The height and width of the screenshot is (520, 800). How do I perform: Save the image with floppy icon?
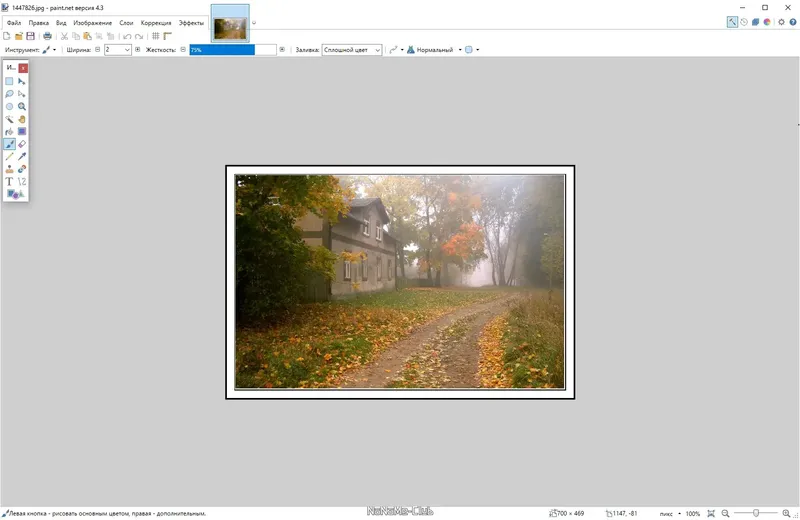pyautogui.click(x=31, y=36)
